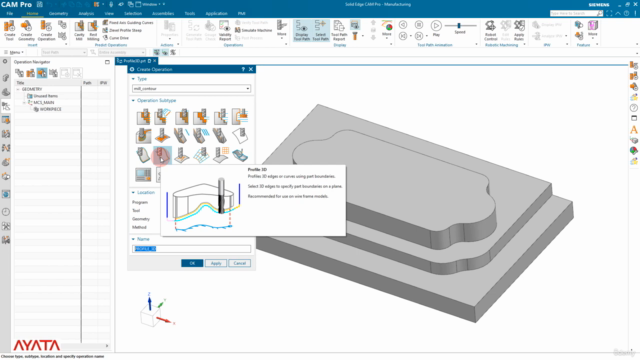The image size is (640, 360).
Task: Click the settings gear in left sidebar
Action: point(5,61)
